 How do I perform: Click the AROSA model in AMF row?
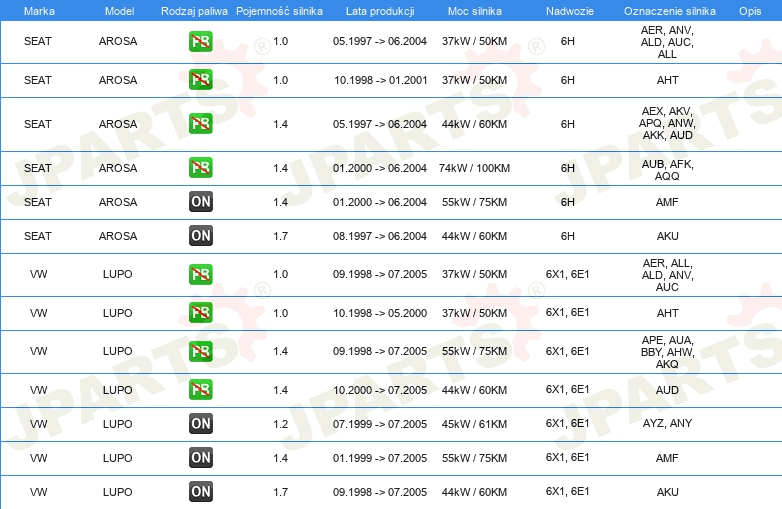(118, 202)
